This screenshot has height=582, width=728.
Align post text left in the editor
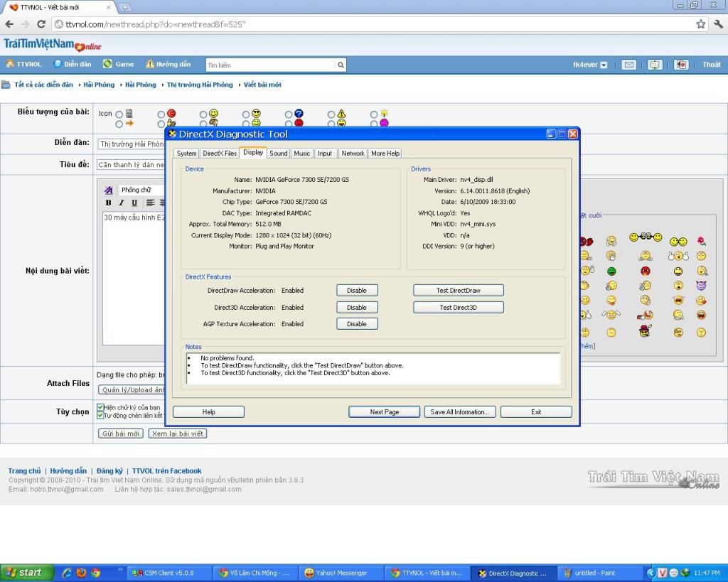(x=151, y=203)
